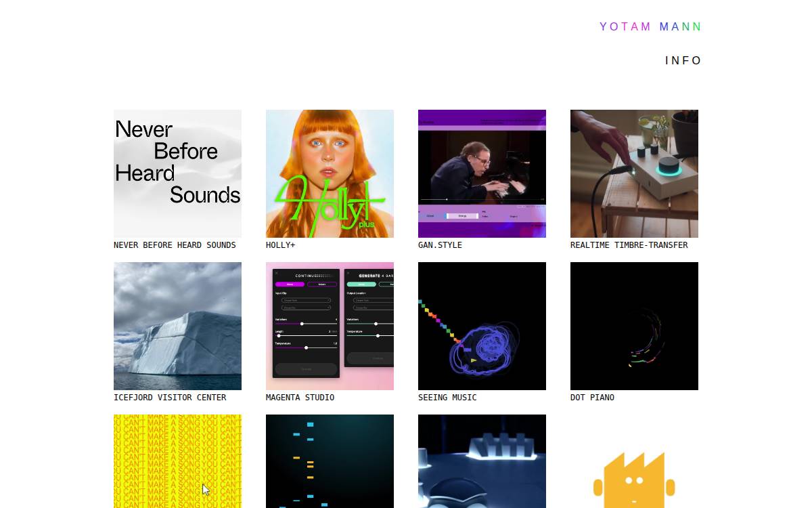This screenshot has width=812, height=508.
Task: Open the blue 3D device thumbnail
Action: [x=482, y=461]
